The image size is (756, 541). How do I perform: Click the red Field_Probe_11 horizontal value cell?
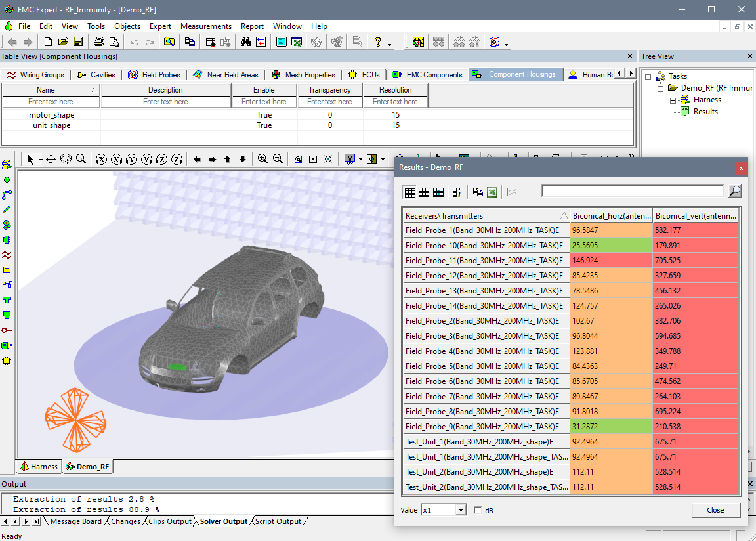coord(611,261)
